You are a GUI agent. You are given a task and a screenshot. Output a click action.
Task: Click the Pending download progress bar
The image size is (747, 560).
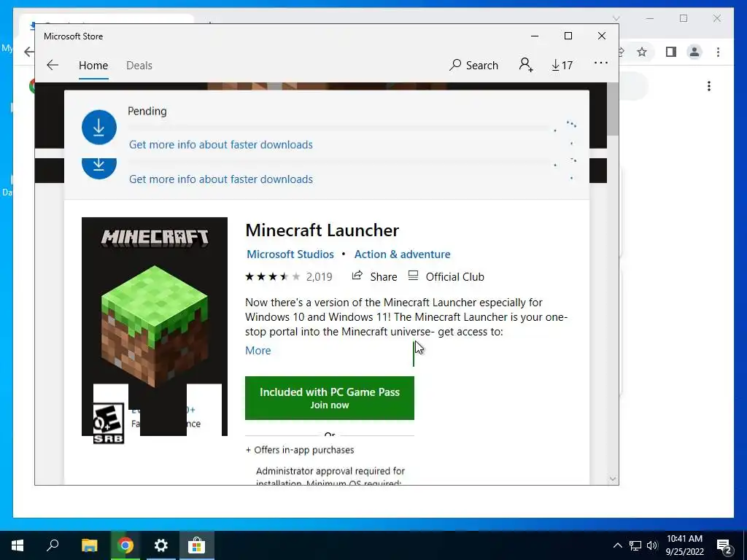pyautogui.click(x=338, y=128)
